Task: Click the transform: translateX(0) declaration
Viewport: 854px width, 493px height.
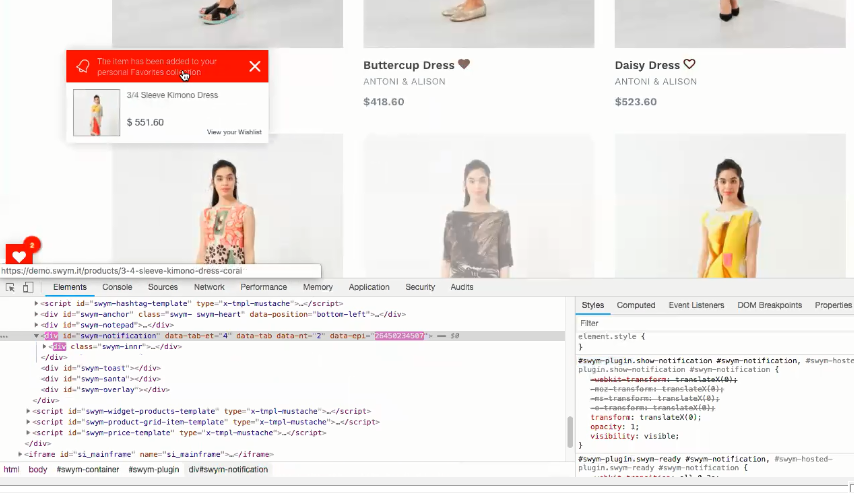Action: [x=646, y=418]
